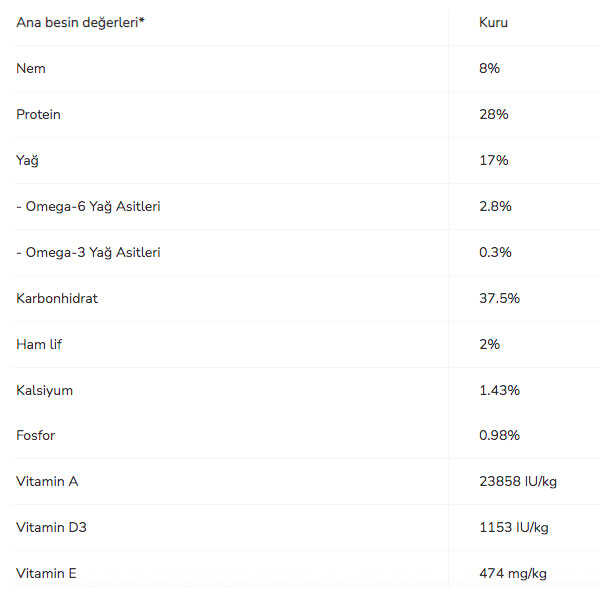Screen dimensions: 600x600
Task: Select the 2.8% Omega-6 value
Action: [x=496, y=206]
